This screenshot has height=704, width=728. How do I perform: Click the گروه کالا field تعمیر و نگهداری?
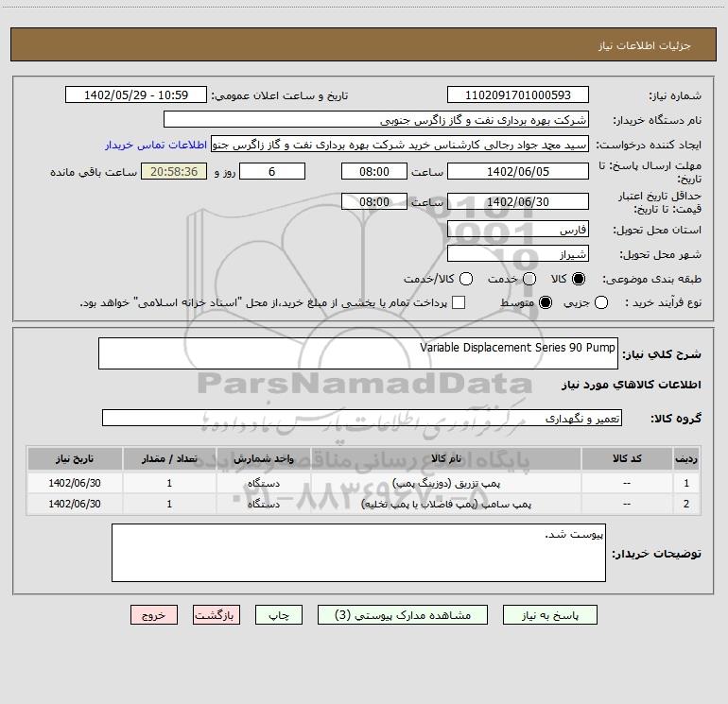coord(362,418)
